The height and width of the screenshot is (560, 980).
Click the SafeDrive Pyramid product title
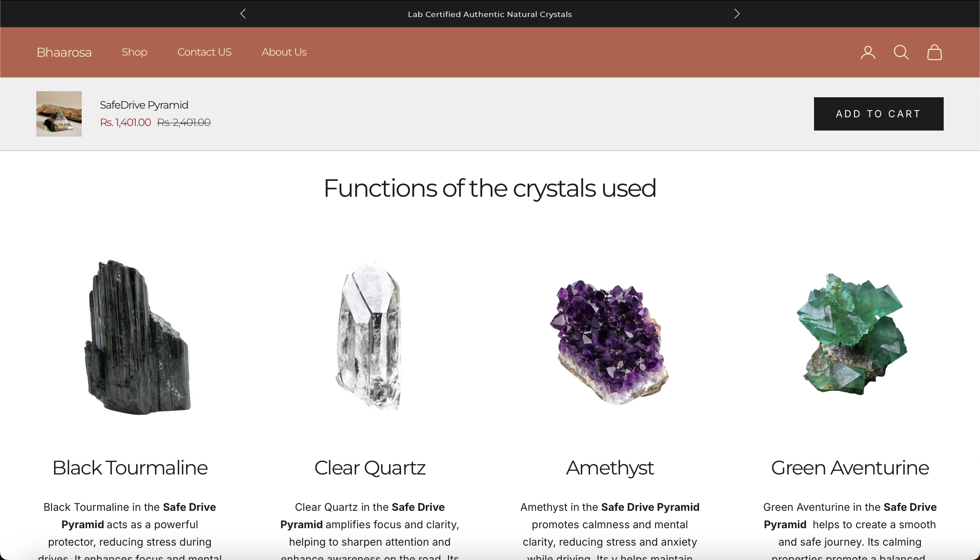(144, 105)
